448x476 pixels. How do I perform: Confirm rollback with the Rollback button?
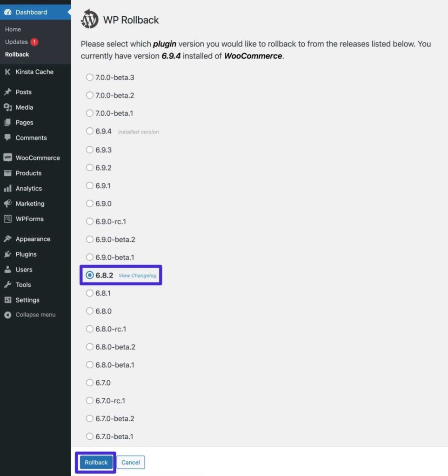95,462
